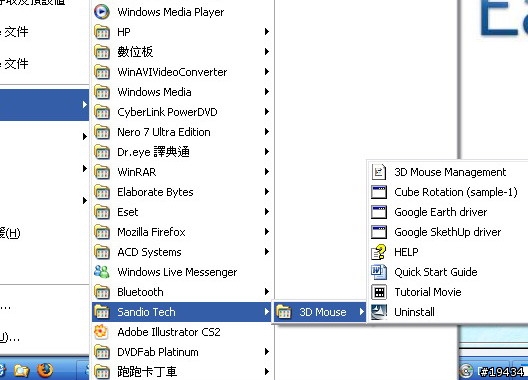Image resolution: width=528 pixels, height=380 pixels.
Task: Open the highlighted All Programs row
Action: pyautogui.click(x=44, y=105)
